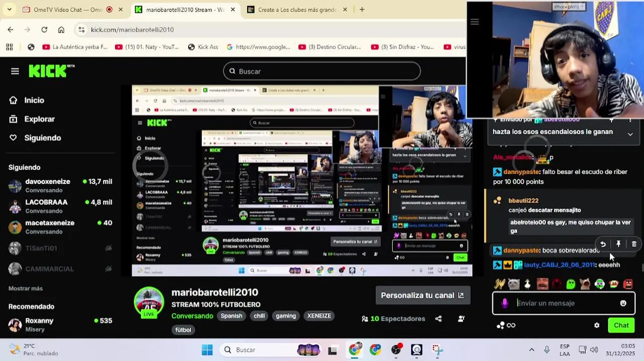Click the reply arrow on chat message

point(603,244)
